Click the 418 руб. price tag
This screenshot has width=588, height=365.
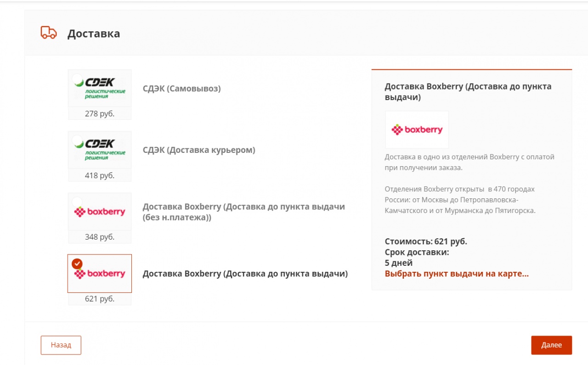(x=100, y=175)
